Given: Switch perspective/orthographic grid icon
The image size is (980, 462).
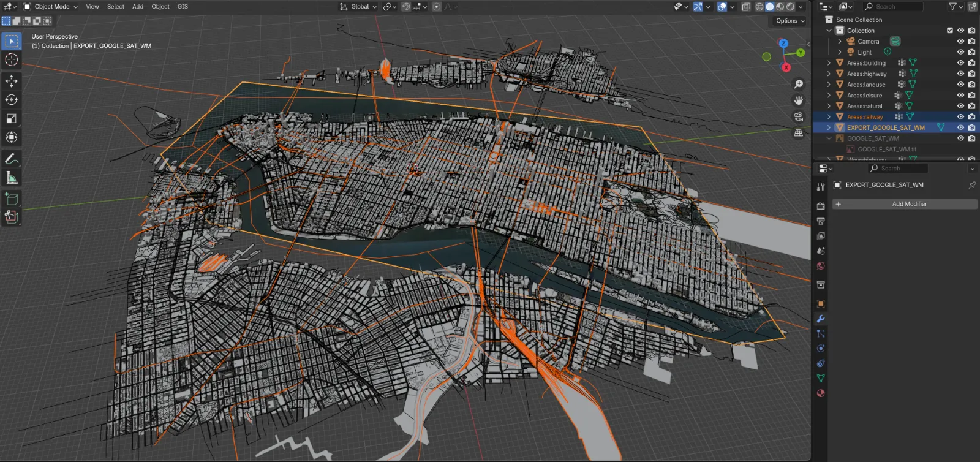Looking at the screenshot, I should tap(799, 132).
